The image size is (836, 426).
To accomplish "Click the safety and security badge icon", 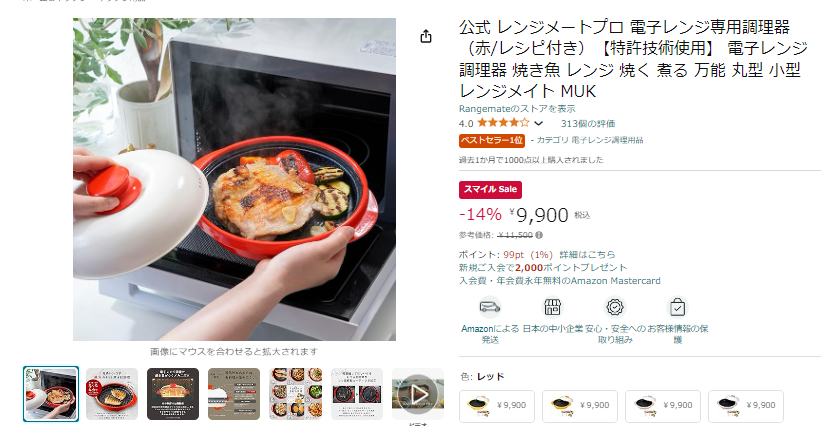I will click(615, 307).
